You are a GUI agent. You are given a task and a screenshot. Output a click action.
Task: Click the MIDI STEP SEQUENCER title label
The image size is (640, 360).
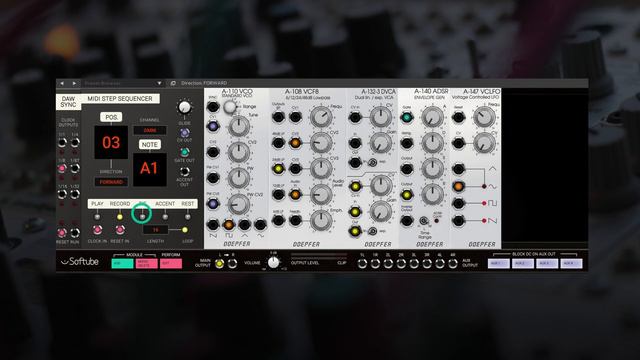(x=120, y=99)
